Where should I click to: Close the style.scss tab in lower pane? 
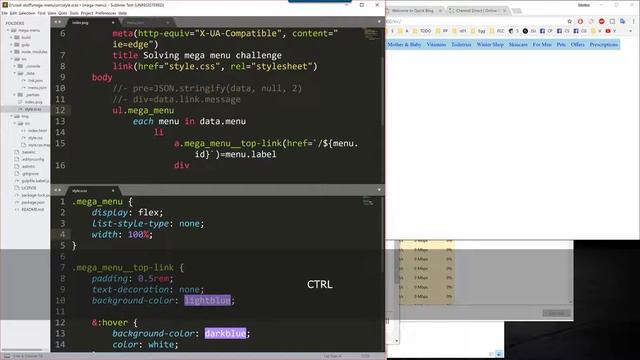coord(113,191)
